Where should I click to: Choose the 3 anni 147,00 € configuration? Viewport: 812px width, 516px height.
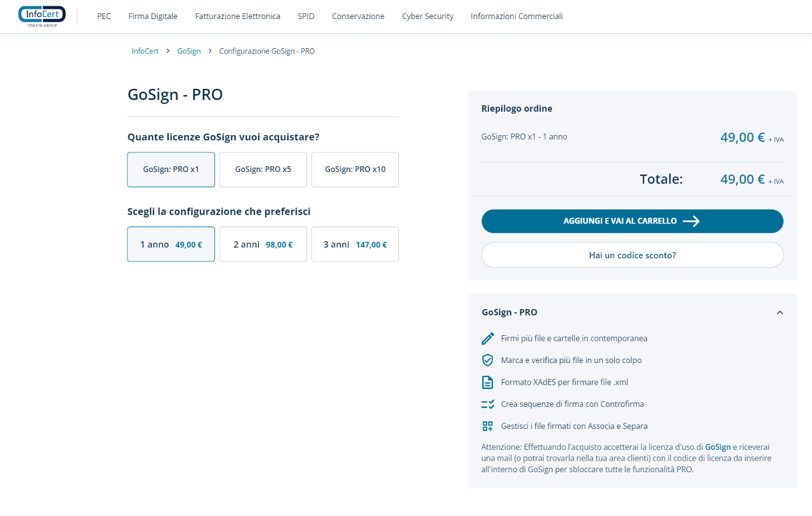(355, 244)
